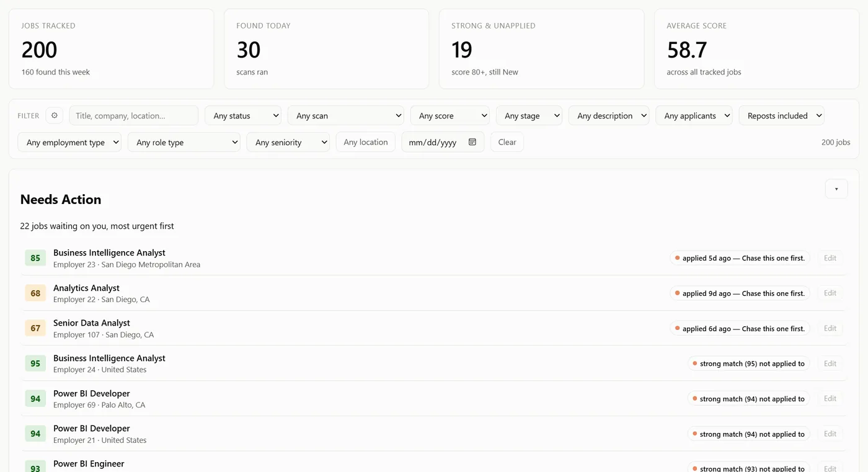Click the Found Today 30 card

(x=326, y=49)
